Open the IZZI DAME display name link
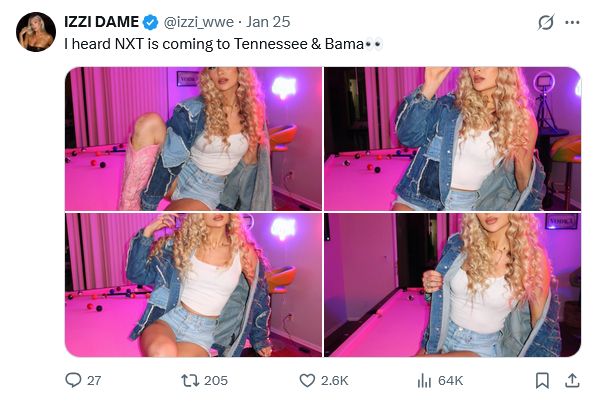Viewport: 598px width, 402px height. (101, 22)
